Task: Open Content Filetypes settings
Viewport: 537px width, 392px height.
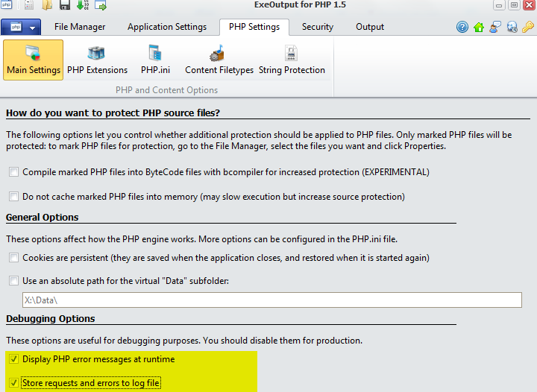Action: click(219, 60)
